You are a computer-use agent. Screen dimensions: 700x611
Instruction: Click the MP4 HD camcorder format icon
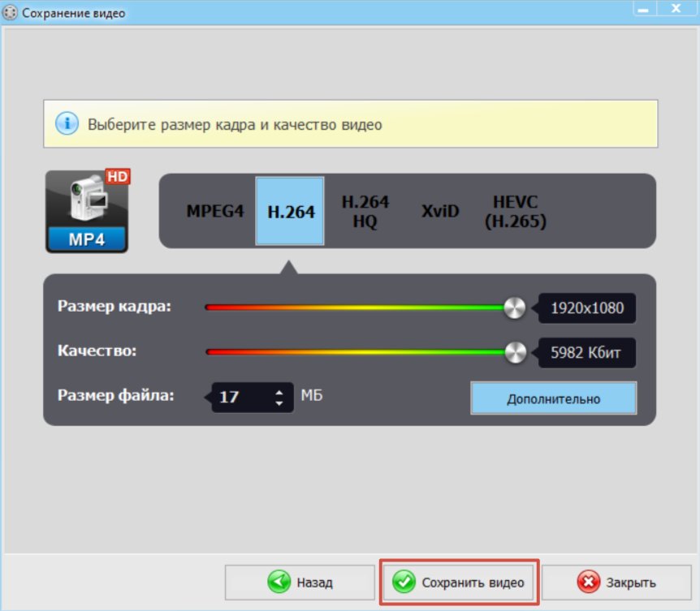coord(86,211)
